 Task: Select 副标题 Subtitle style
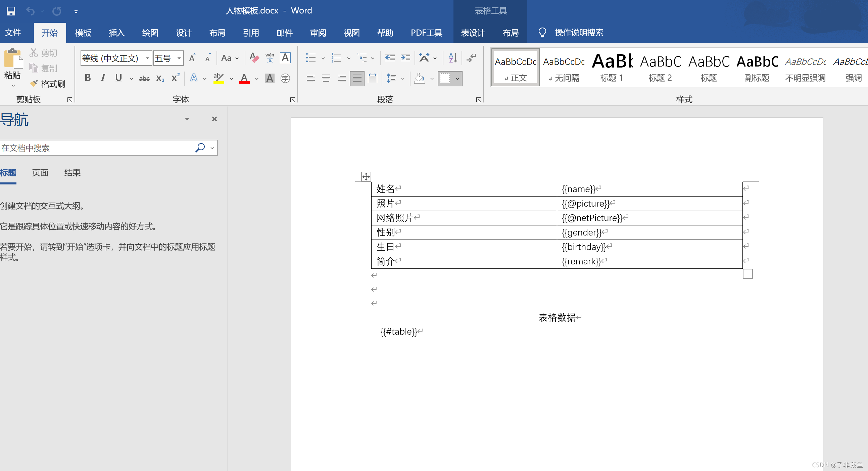(757, 68)
